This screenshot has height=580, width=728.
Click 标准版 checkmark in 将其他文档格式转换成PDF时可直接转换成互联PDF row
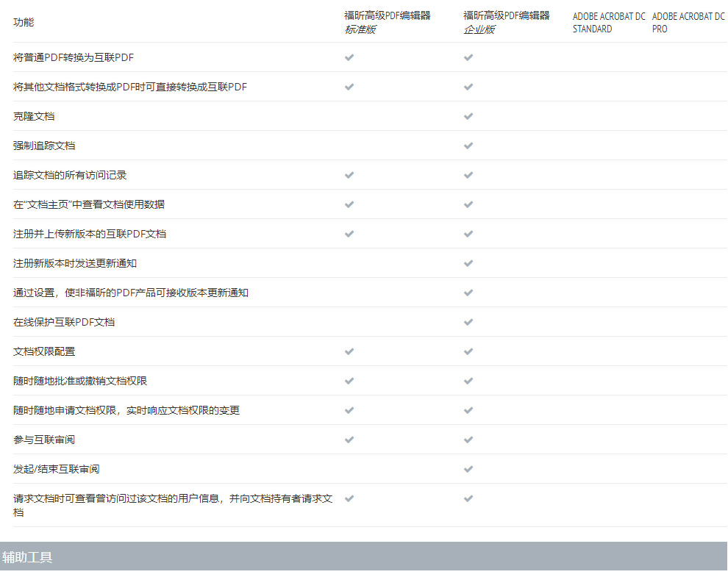[349, 87]
